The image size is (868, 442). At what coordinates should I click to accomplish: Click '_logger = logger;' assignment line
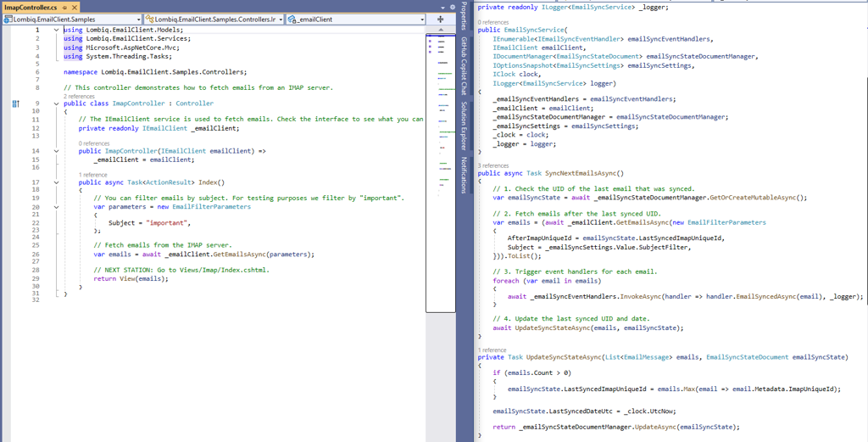click(524, 143)
